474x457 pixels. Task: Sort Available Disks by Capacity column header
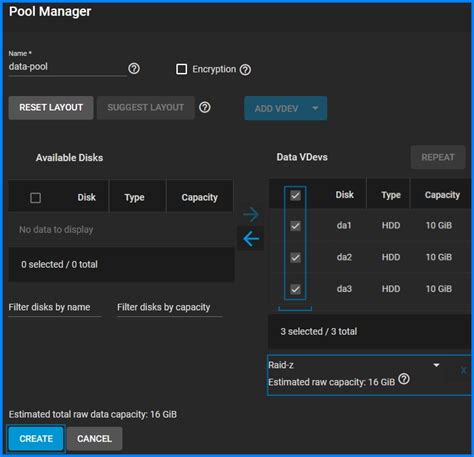[199, 197]
